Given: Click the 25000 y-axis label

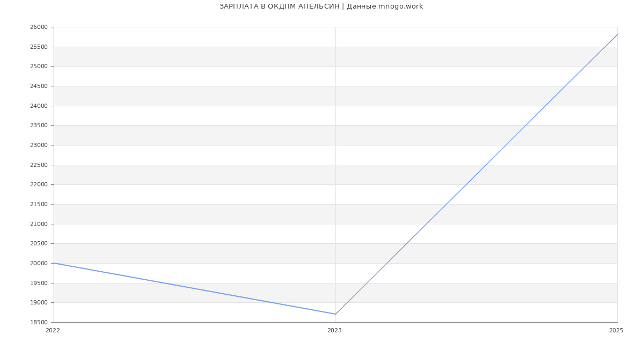Looking at the screenshot, I should tap(39, 67).
